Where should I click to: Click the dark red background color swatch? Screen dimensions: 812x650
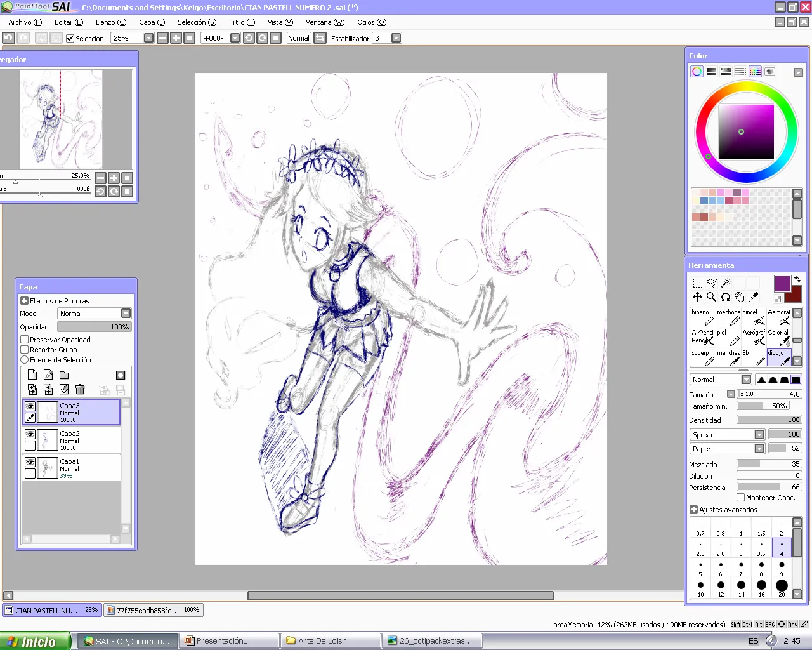793,295
